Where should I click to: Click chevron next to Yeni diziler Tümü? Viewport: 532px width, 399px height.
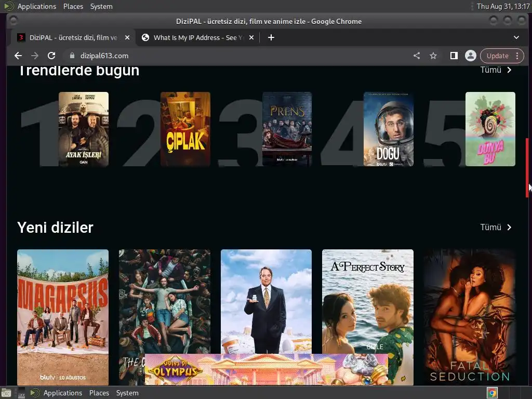pyautogui.click(x=509, y=228)
